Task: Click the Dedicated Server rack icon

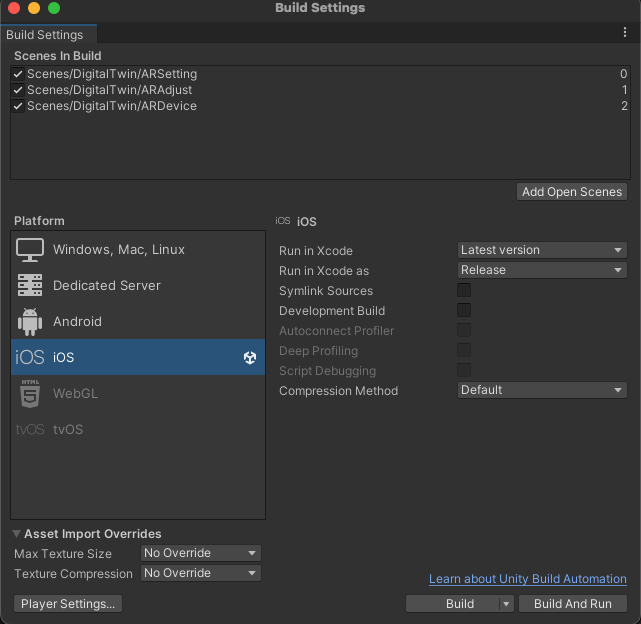Action: point(30,285)
